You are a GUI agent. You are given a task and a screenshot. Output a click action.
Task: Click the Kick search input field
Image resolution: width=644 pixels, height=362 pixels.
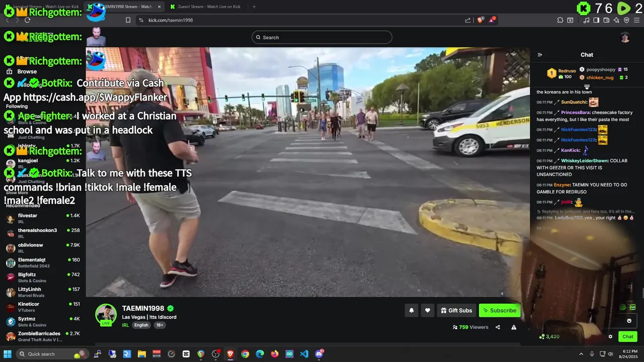coord(322,37)
